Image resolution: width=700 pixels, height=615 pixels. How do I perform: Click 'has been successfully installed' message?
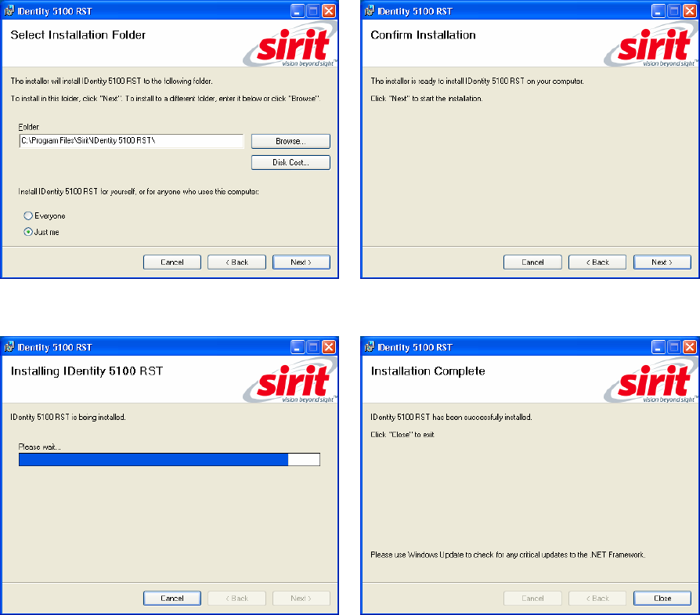click(x=451, y=417)
